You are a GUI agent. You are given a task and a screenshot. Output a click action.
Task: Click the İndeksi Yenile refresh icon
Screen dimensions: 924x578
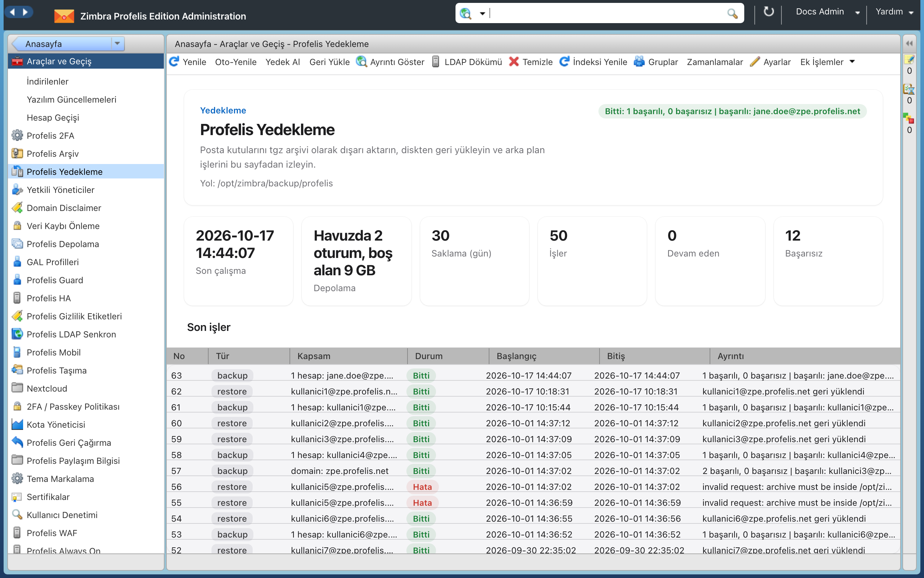565,61
